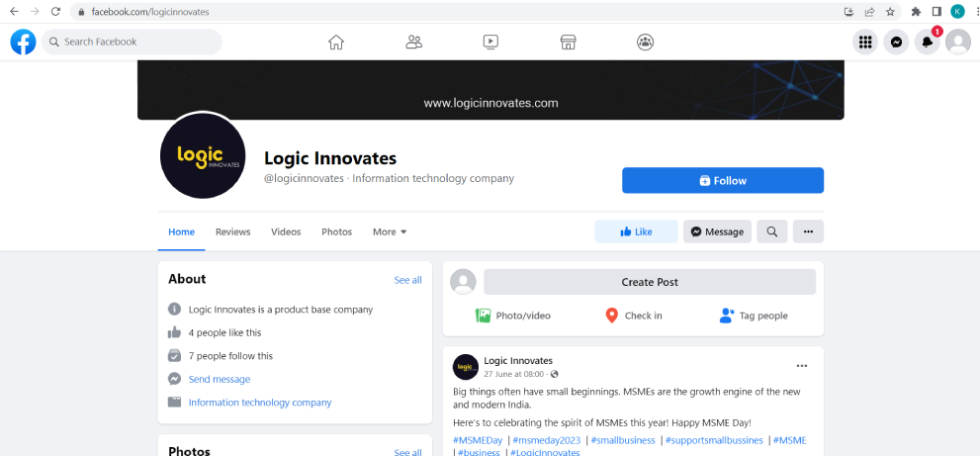Open the Chrome extensions puzzle icon
Viewport: 980px width, 456px height.
tap(917, 11)
